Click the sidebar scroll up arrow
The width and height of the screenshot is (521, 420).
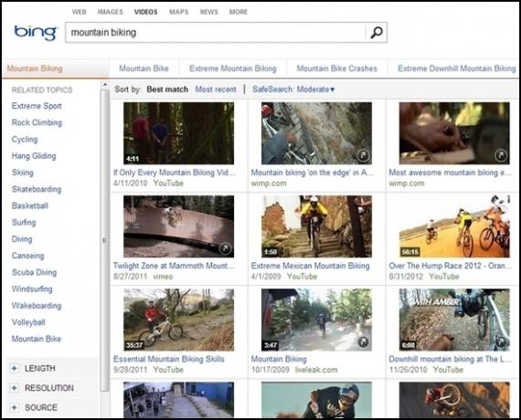[105, 85]
